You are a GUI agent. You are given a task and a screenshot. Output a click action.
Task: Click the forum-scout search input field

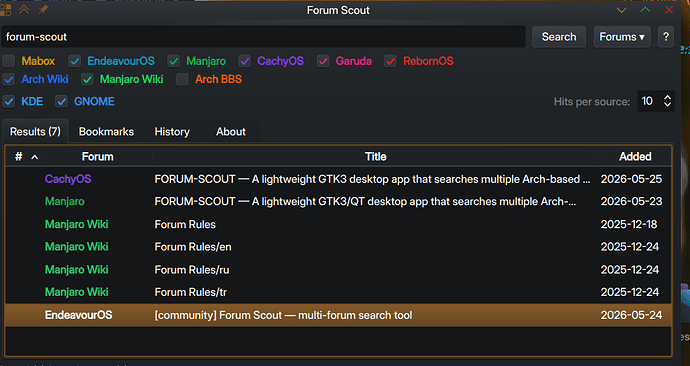(x=263, y=37)
